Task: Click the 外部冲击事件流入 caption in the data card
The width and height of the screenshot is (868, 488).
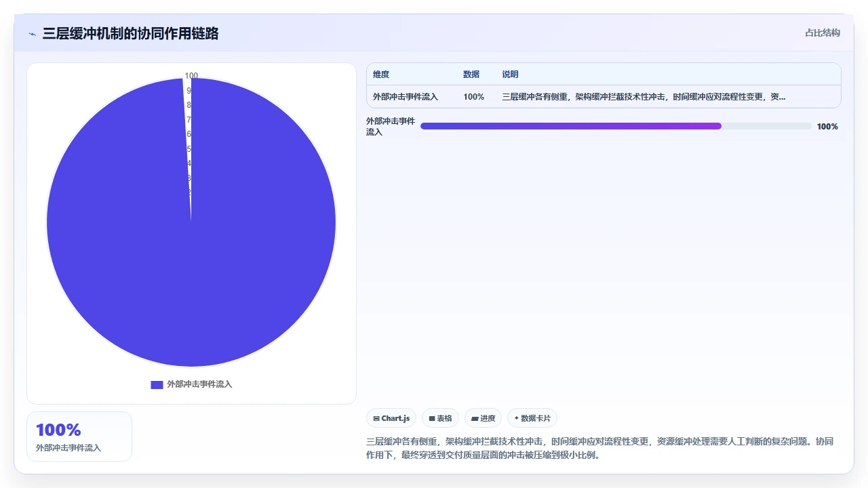Action: pyautogui.click(x=68, y=448)
